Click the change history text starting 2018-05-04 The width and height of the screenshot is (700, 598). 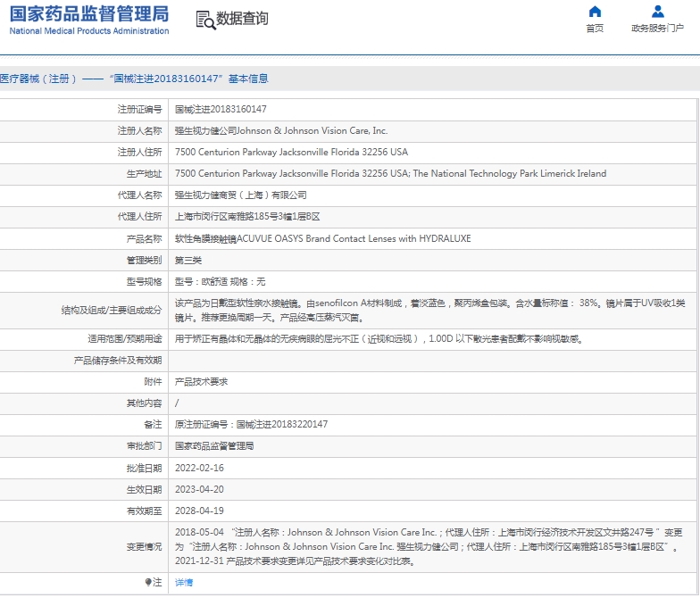coord(429,546)
